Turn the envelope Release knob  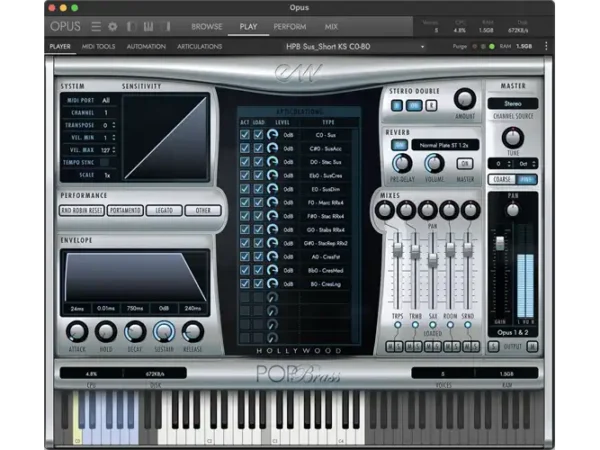(x=192, y=331)
